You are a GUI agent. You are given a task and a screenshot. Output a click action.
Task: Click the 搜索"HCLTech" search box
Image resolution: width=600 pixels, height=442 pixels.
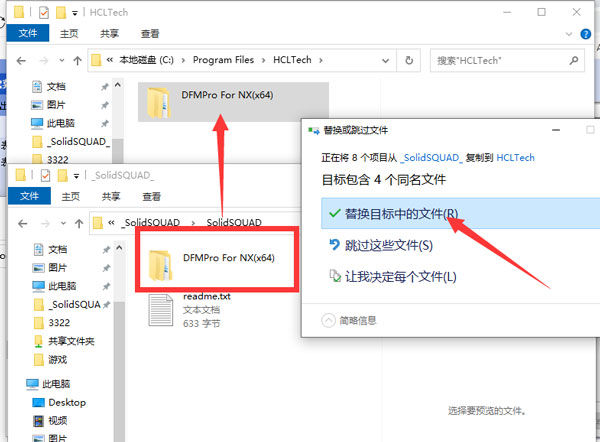click(510, 60)
